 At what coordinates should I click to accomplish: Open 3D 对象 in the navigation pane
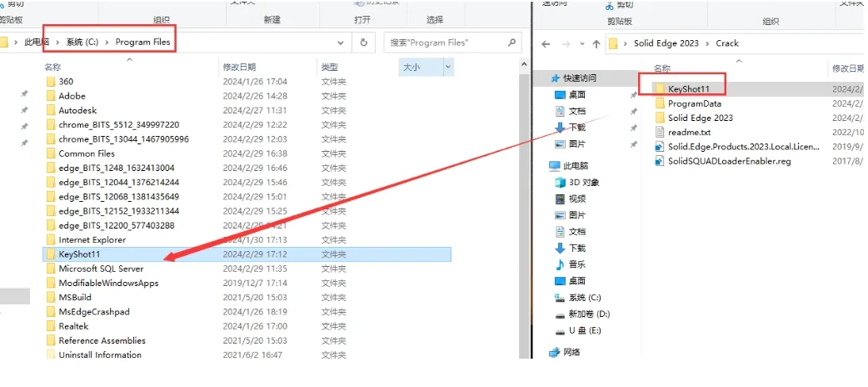tap(576, 183)
